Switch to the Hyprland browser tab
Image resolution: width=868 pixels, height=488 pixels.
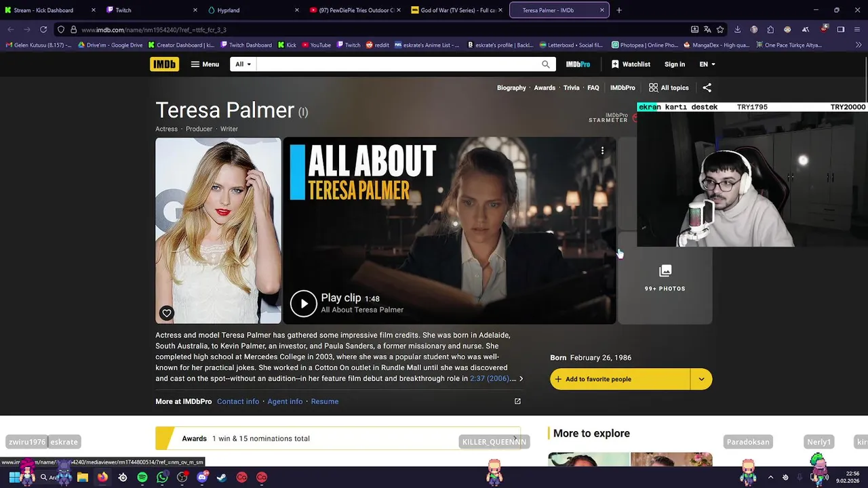click(x=254, y=10)
